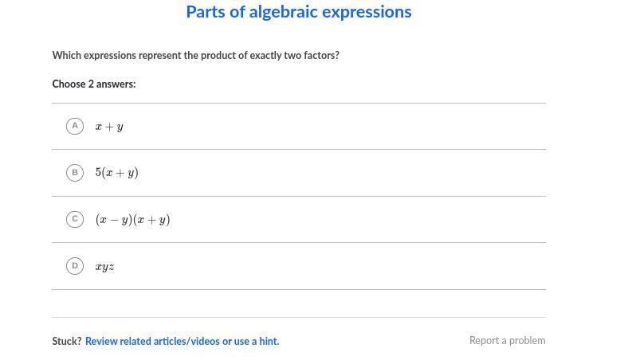The image size is (636, 364).
Task: Click the Stuck? label
Action: point(67,341)
